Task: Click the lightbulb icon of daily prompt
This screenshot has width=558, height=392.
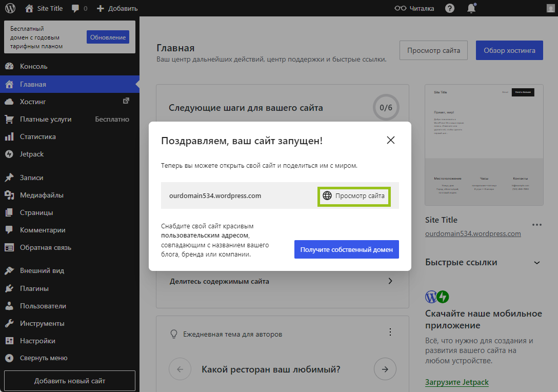Action: (x=174, y=334)
